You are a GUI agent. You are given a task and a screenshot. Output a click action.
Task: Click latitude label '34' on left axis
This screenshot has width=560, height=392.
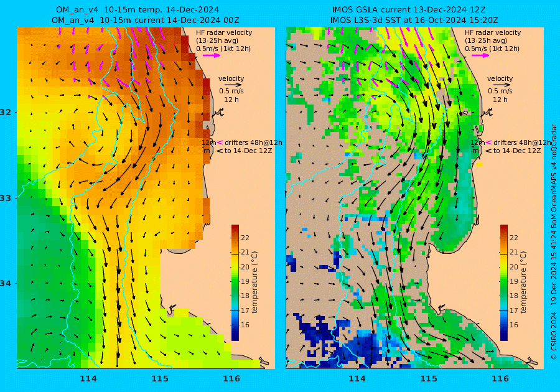click(6, 284)
